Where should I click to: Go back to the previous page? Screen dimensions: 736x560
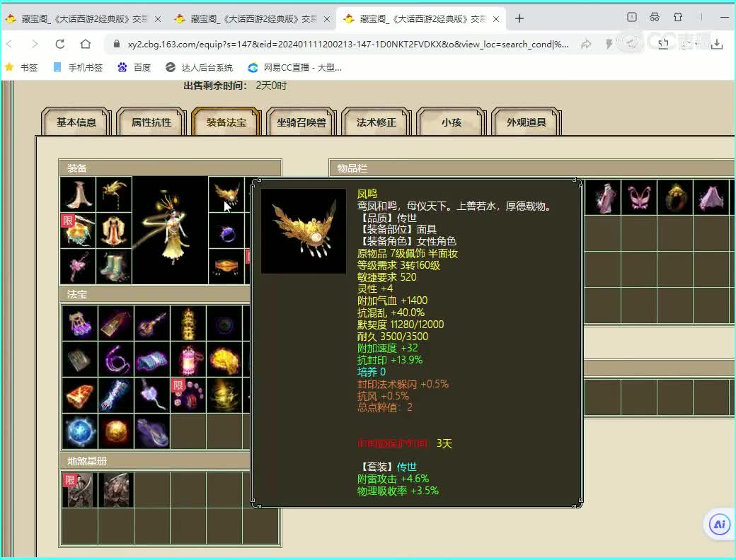tap(9, 44)
